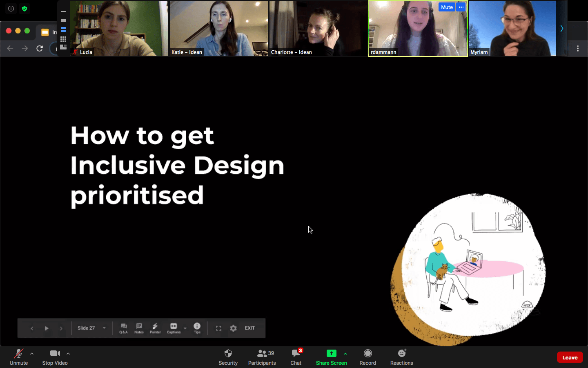Select Lucia's video thumbnail

pos(119,28)
